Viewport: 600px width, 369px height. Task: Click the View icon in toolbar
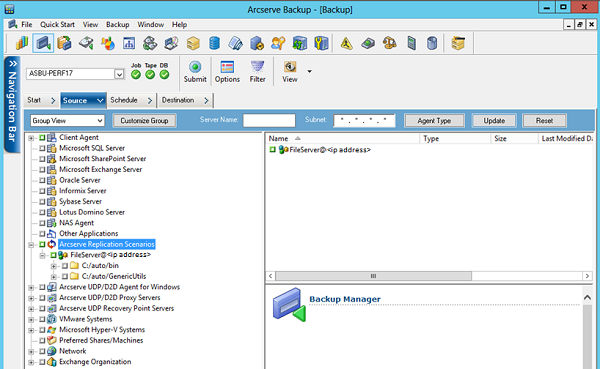[290, 72]
